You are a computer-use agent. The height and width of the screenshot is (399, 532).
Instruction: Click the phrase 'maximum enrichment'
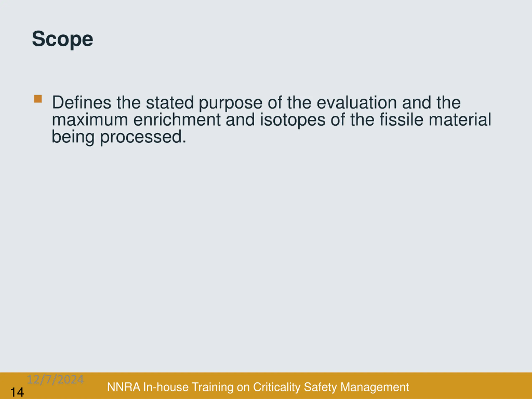click(136, 120)
